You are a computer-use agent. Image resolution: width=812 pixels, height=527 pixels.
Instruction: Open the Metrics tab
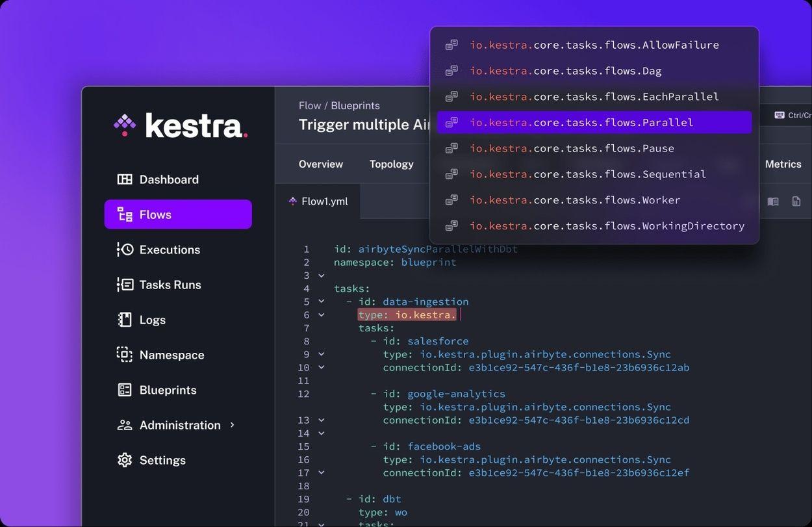(x=783, y=164)
